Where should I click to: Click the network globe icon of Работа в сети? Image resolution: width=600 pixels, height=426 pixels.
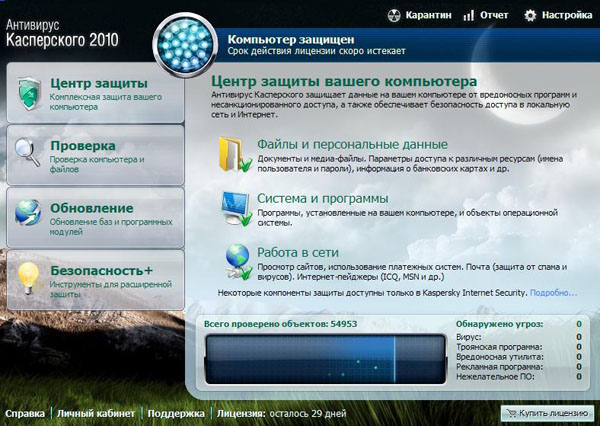pos(238,262)
